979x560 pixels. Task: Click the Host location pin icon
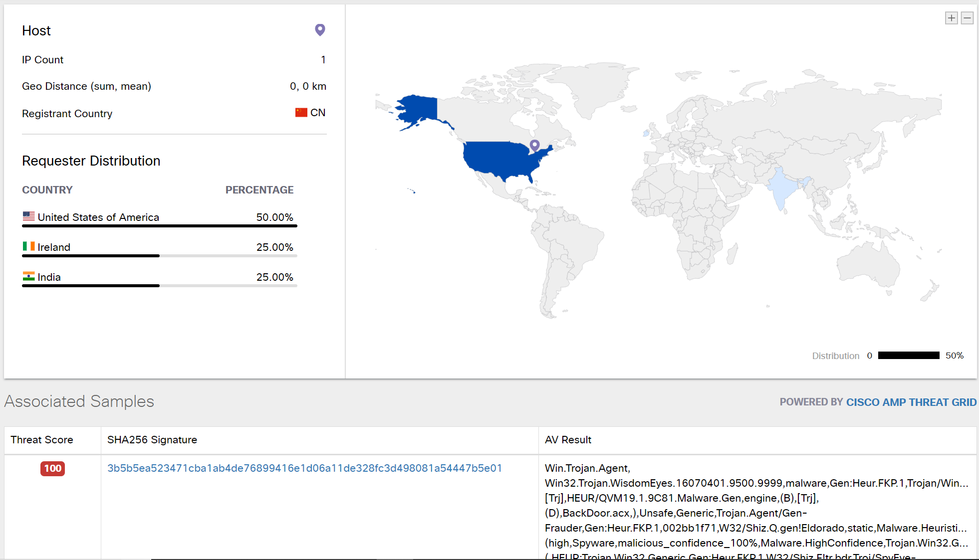[x=320, y=30]
